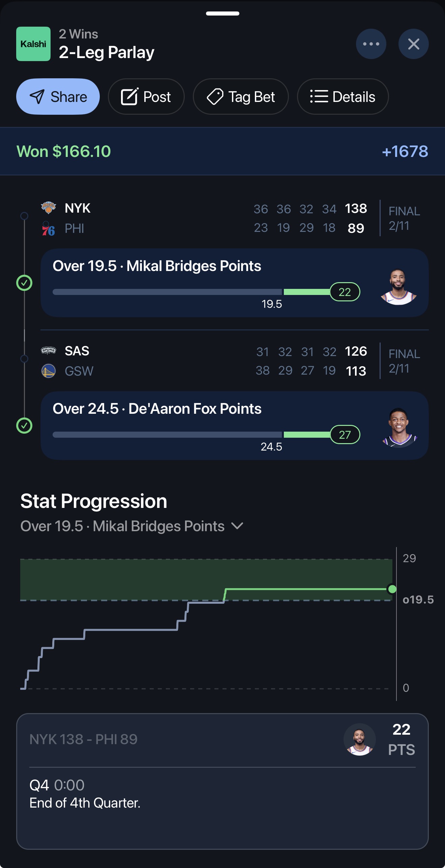
Task: Click the green checkmark on De'Aaron Fox leg
Action: [x=24, y=426]
